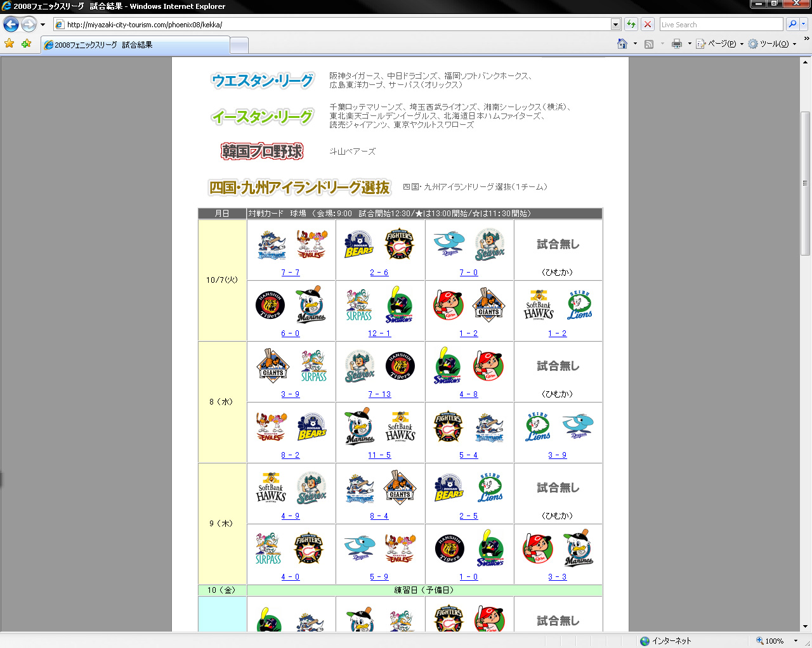Expand the Print button dropdown arrow

pos(690,44)
